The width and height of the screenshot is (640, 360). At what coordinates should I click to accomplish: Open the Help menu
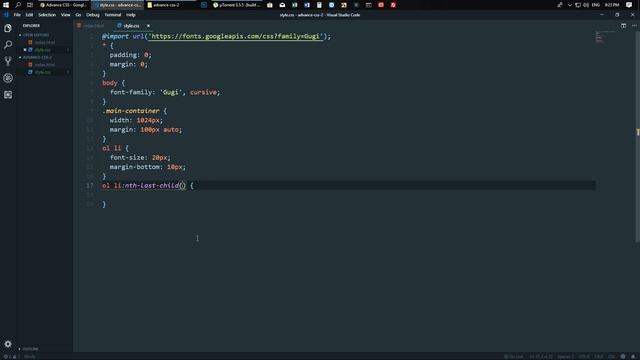(131, 15)
